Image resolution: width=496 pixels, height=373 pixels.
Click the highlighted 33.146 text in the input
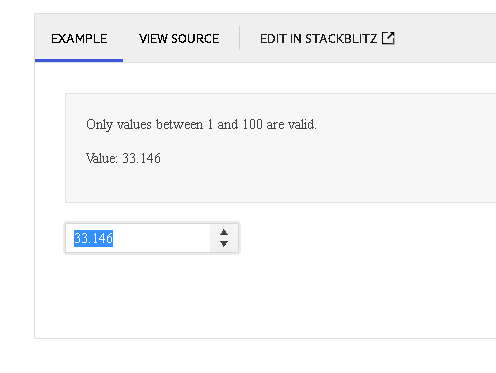click(x=93, y=238)
